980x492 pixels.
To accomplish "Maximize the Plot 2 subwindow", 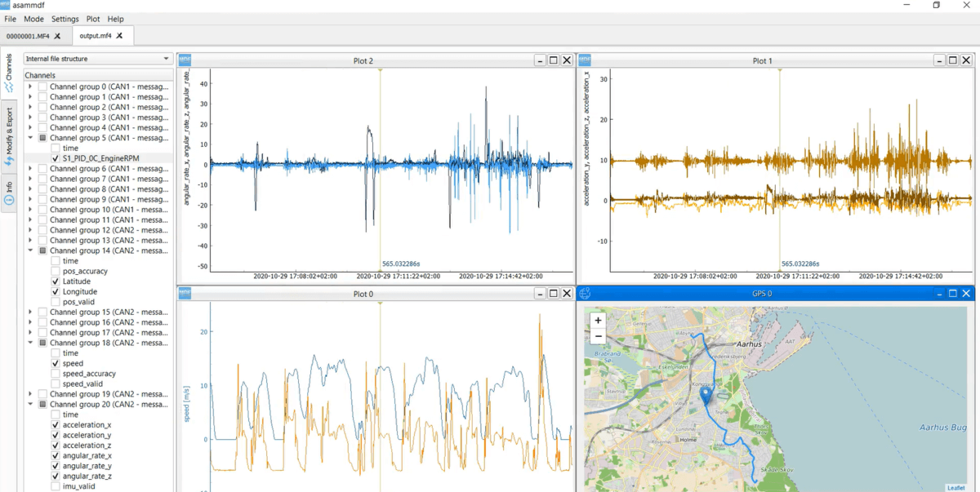I will (x=554, y=60).
